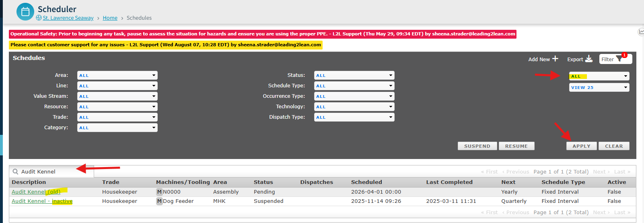Click the SUSPEND button
The width and height of the screenshot is (644, 223).
477,146
